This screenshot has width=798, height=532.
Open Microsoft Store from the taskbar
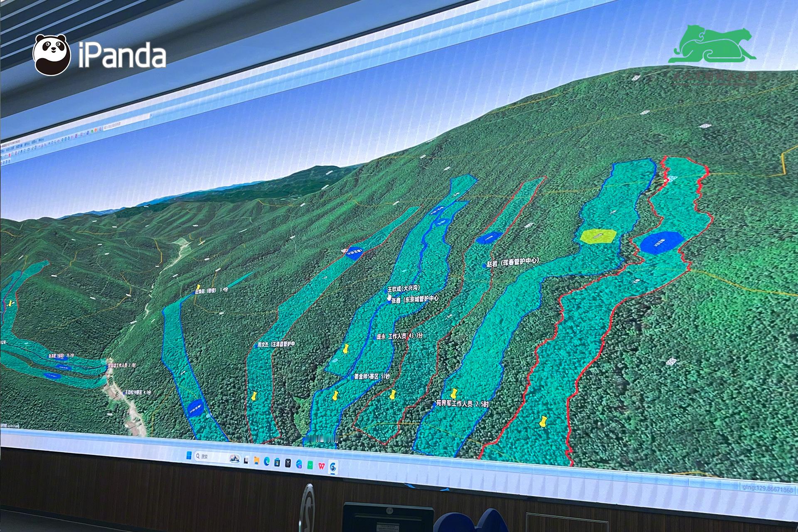coord(277,462)
